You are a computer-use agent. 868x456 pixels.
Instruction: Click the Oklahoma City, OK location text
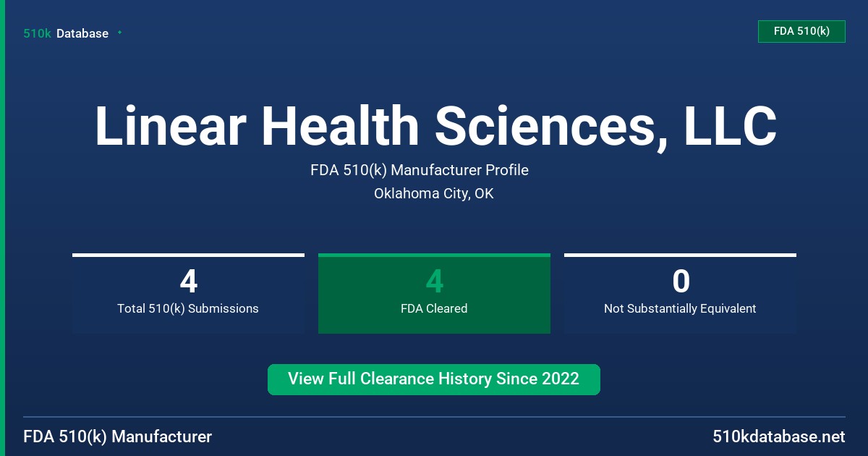(434, 194)
